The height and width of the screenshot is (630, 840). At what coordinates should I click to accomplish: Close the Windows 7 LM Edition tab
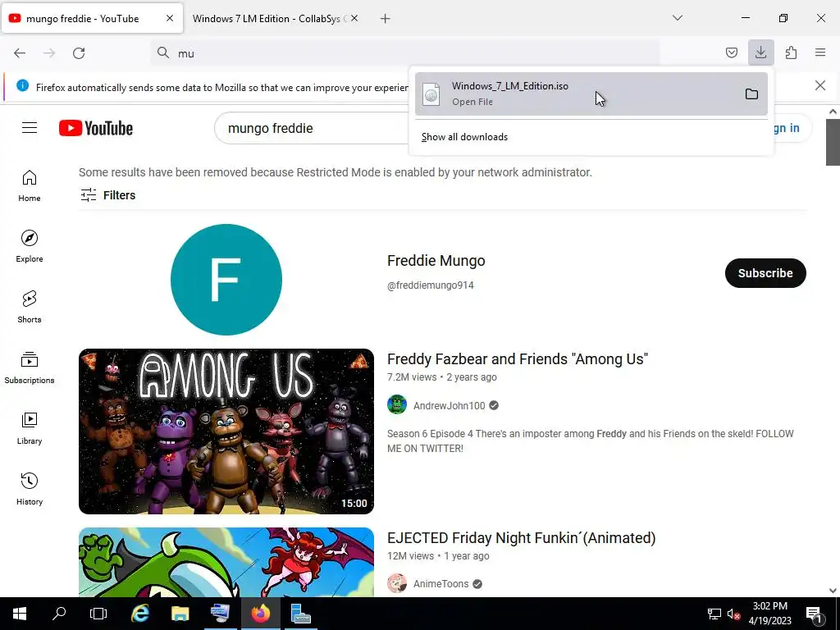tap(354, 18)
